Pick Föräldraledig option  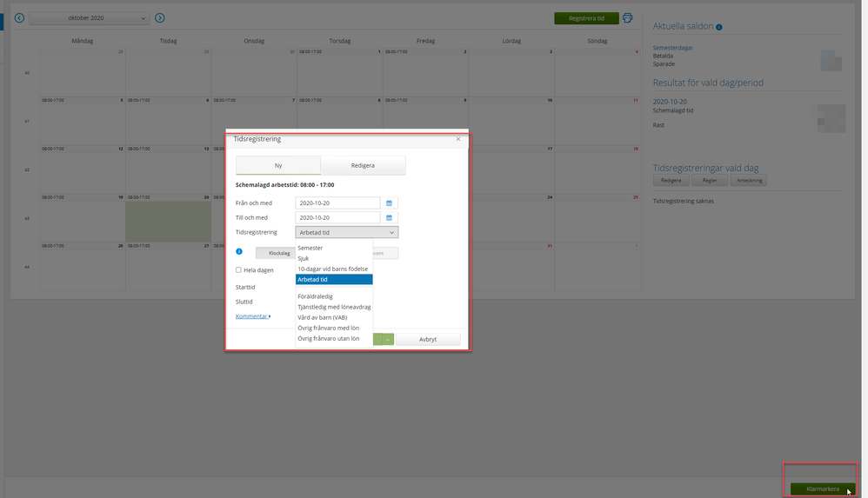pos(334,296)
